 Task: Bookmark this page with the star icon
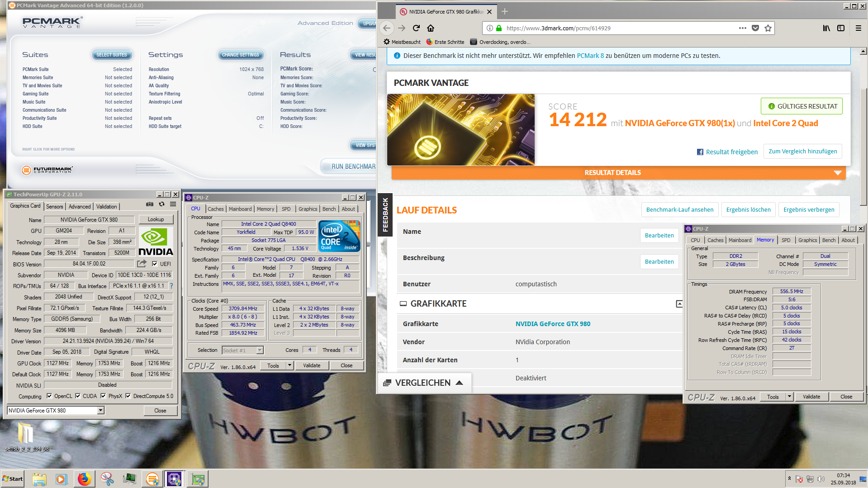click(x=768, y=28)
